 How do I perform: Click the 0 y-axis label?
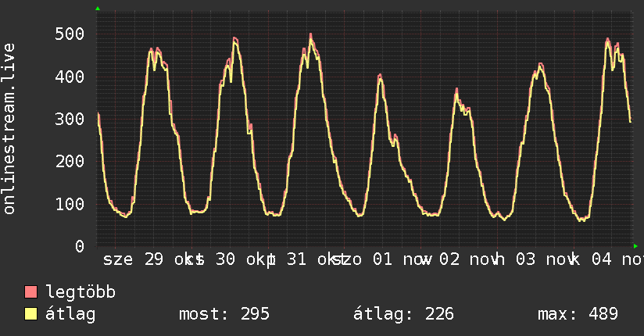tap(80, 246)
